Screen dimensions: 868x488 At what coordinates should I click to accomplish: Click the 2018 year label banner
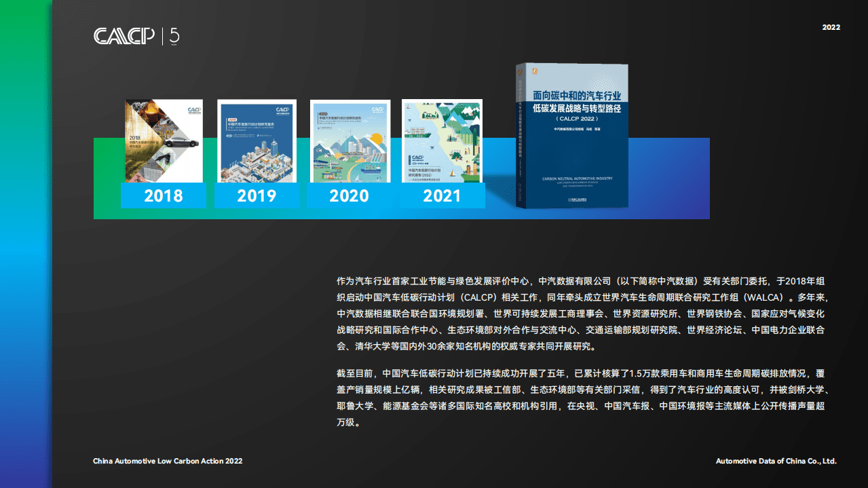pyautogui.click(x=163, y=196)
